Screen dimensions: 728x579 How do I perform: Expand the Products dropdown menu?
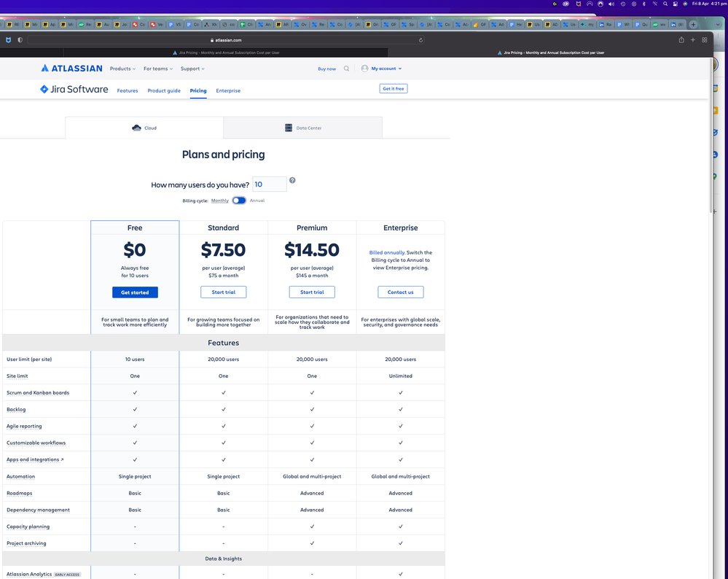122,69
